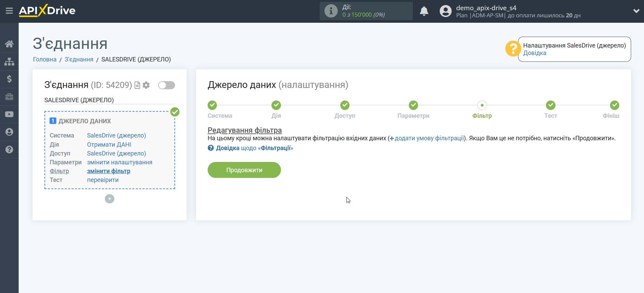Open the hamburger menu
The image size is (644, 293).
[x=9, y=11]
